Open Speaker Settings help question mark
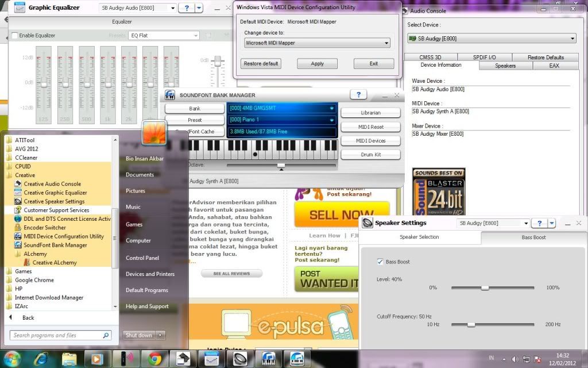 539,223
